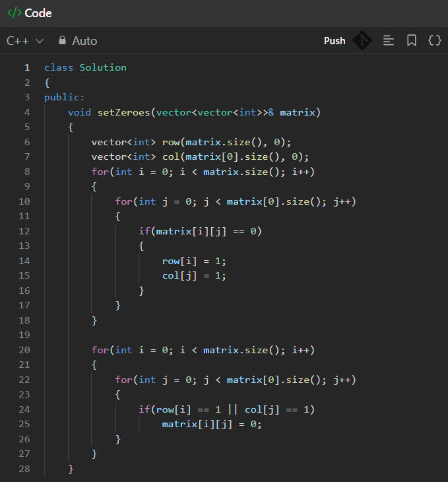Bookmark the code with the bookmark icon
Screen dimensions: 448x482
coord(412,40)
